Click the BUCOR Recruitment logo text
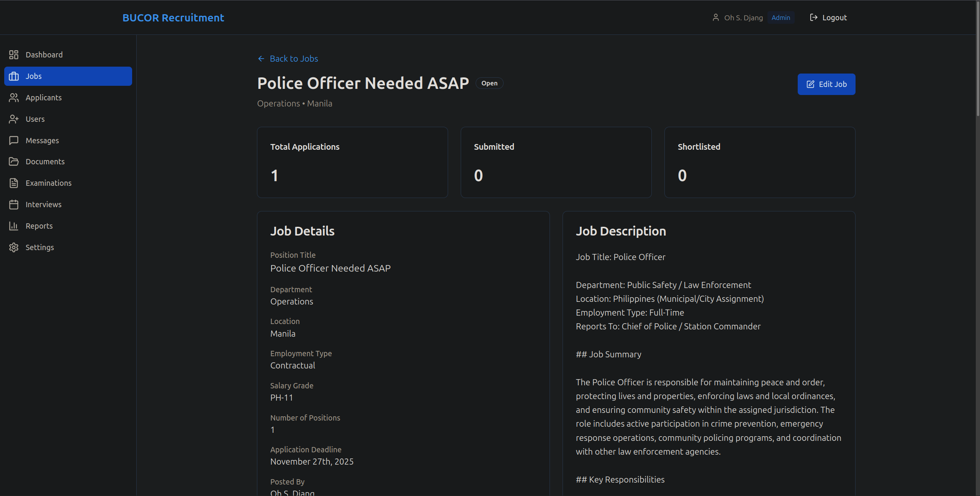980x496 pixels. tap(173, 18)
